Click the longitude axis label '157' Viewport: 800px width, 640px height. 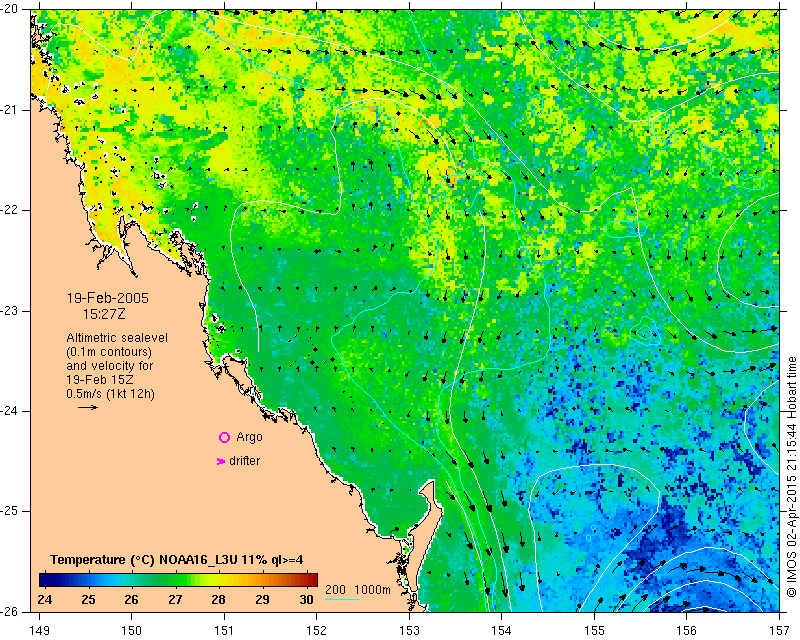780,631
